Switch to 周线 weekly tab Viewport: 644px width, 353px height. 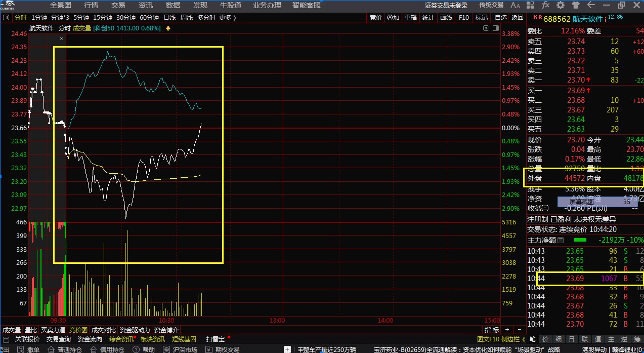pyautogui.click(x=187, y=18)
